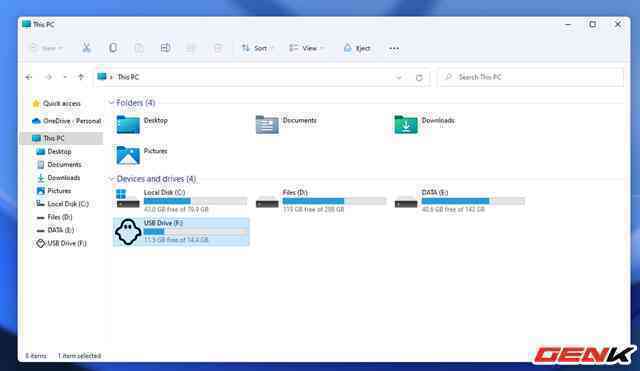Select the ghost USB Drive (F:) icon
Viewport: 640px width, 371px height.
point(128,232)
